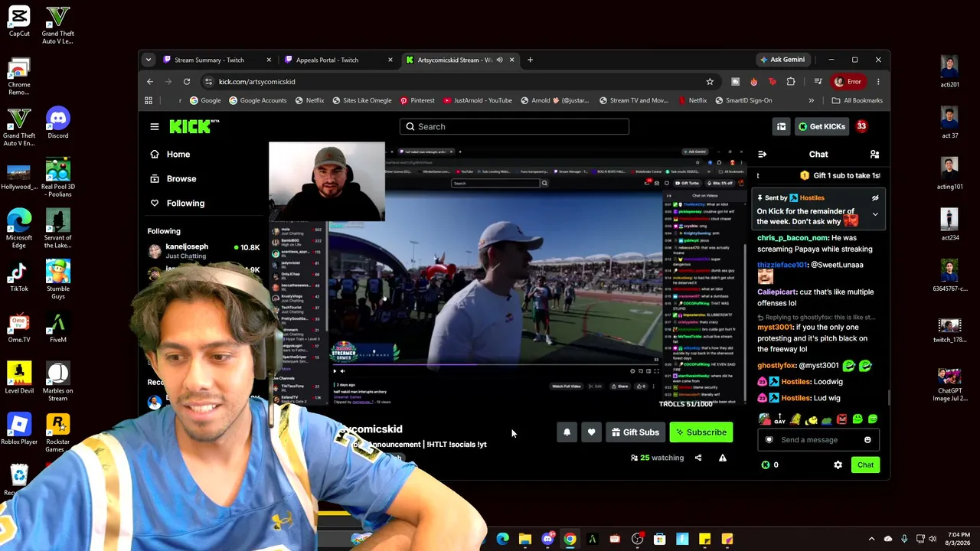Viewport: 980px width, 551px height.
Task: Open the Sites Like Omegle bookmark
Action: pyautogui.click(x=361, y=100)
